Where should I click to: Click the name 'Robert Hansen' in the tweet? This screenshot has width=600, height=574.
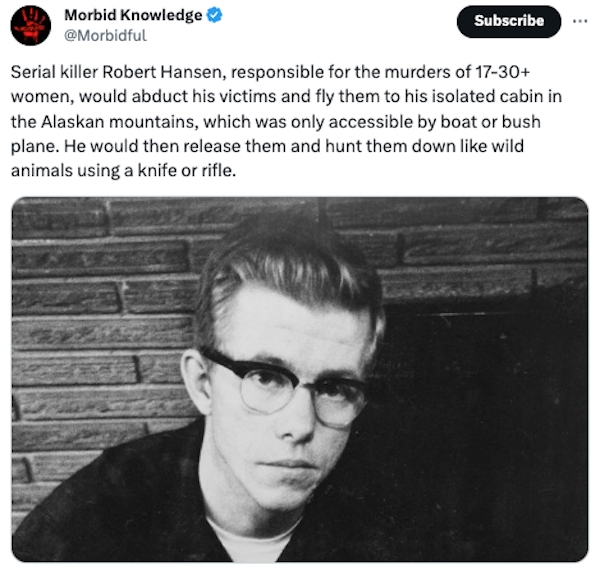point(162,72)
